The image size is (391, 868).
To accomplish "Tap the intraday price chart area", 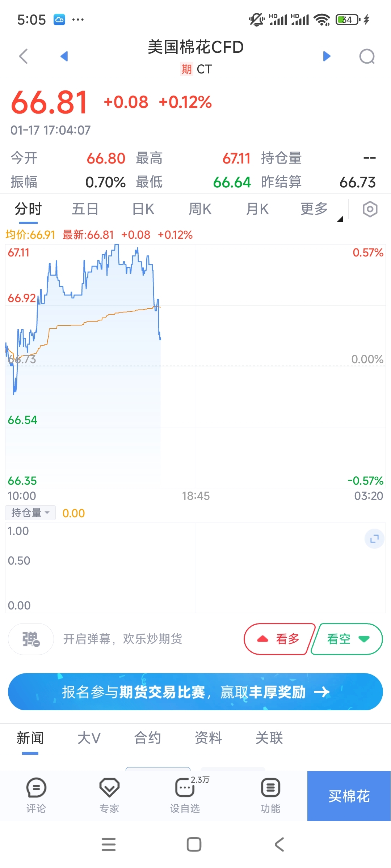I will pos(195,365).
